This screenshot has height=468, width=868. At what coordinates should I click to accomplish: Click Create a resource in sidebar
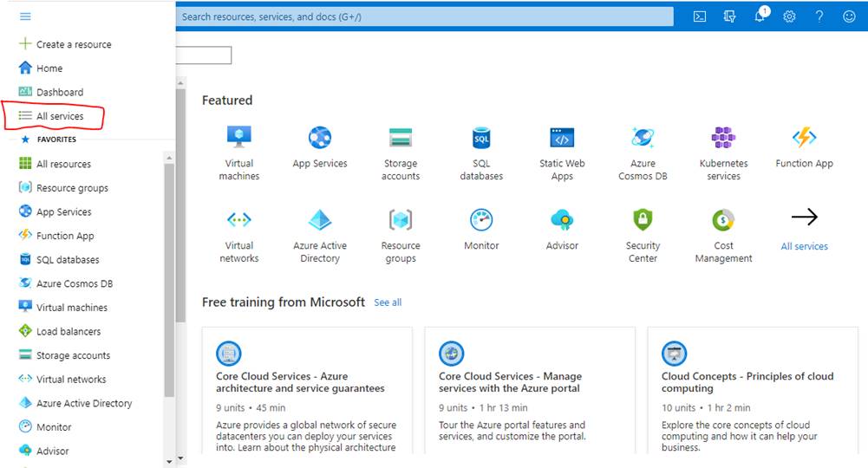(x=65, y=44)
